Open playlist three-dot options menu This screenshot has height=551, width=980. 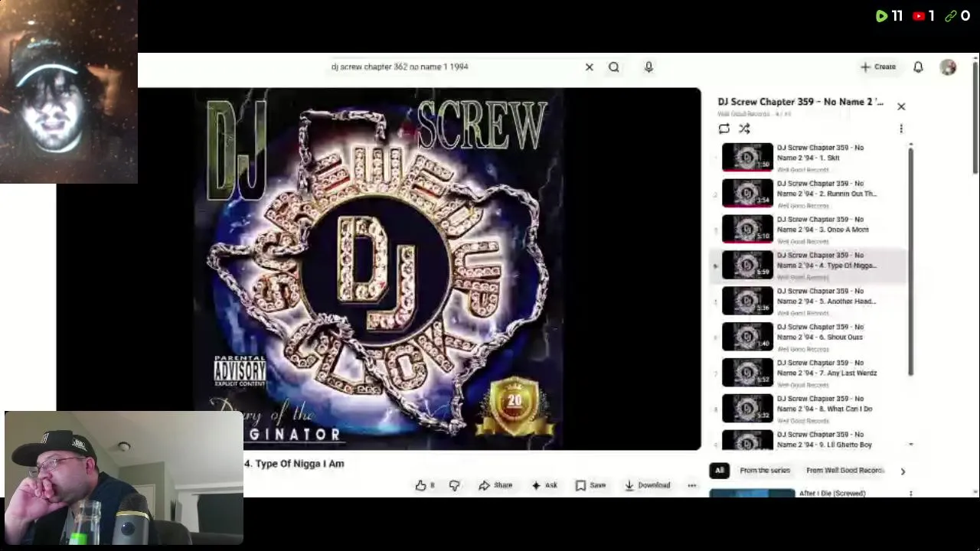click(x=901, y=129)
